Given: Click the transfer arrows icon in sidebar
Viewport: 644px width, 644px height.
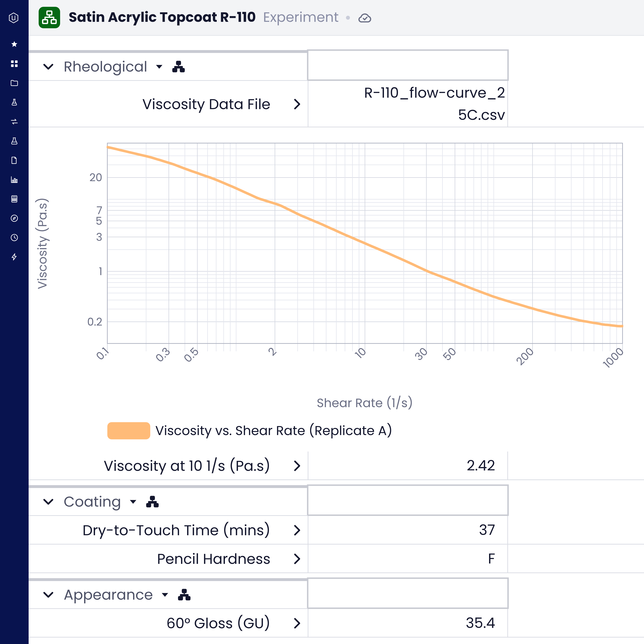Looking at the screenshot, I should 14,122.
